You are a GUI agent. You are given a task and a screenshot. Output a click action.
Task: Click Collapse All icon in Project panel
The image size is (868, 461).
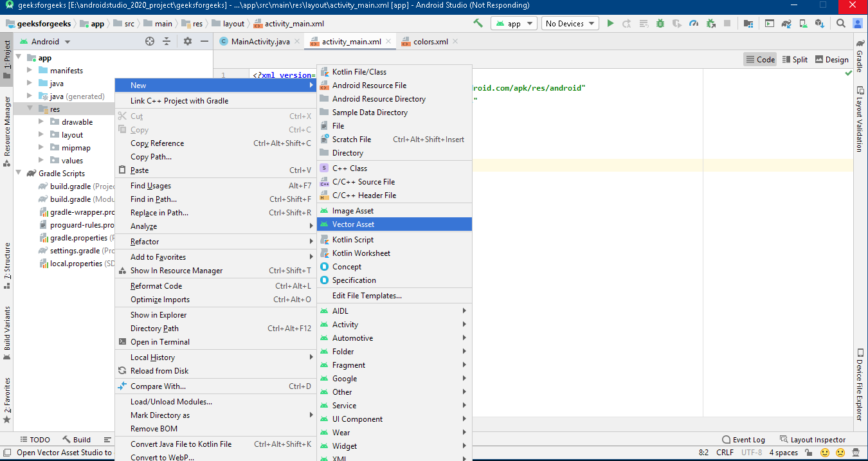click(167, 41)
